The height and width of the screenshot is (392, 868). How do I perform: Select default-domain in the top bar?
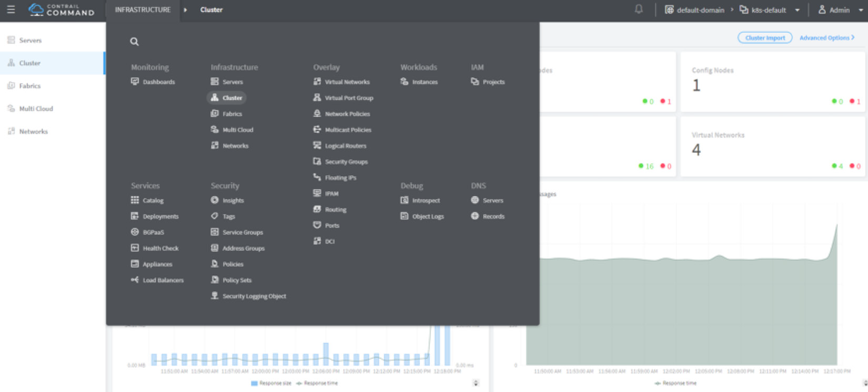pos(694,10)
